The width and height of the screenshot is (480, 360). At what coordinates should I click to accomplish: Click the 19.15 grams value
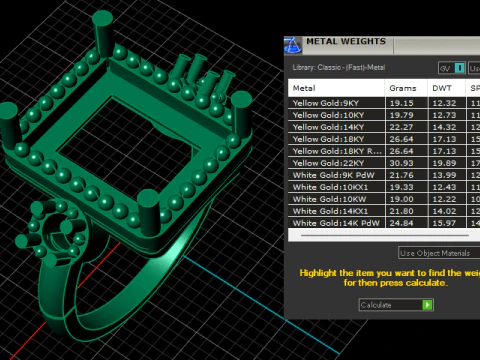[x=401, y=103]
